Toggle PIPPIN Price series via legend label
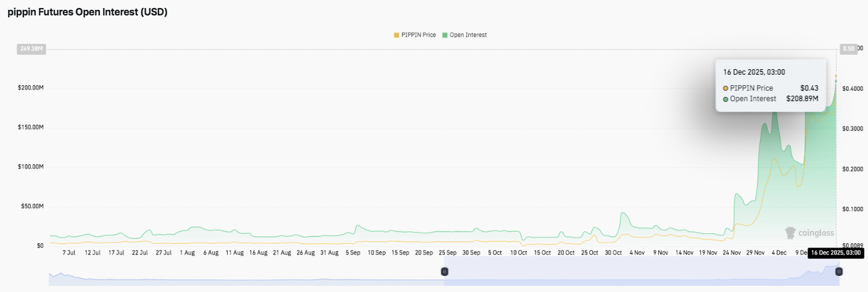Screen dimensions: 868x292 tap(418, 35)
